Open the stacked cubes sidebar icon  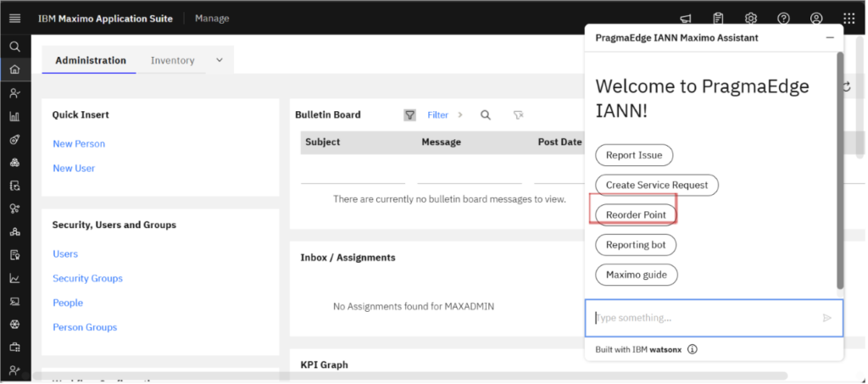[15, 163]
